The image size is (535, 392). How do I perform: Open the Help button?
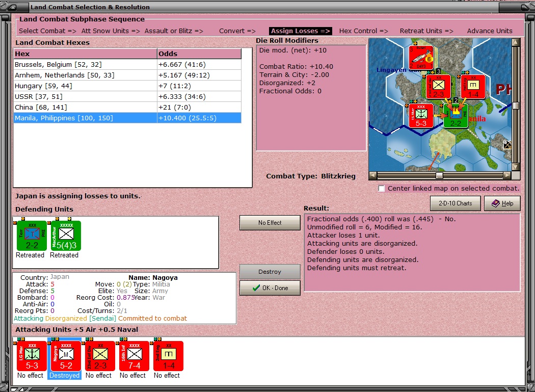[502, 203]
